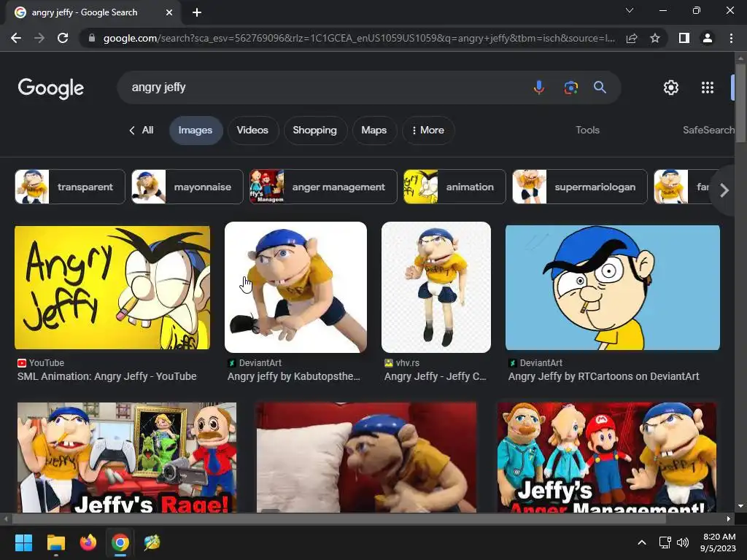Show more filter chips with arrow
747x560 pixels.
(x=724, y=190)
